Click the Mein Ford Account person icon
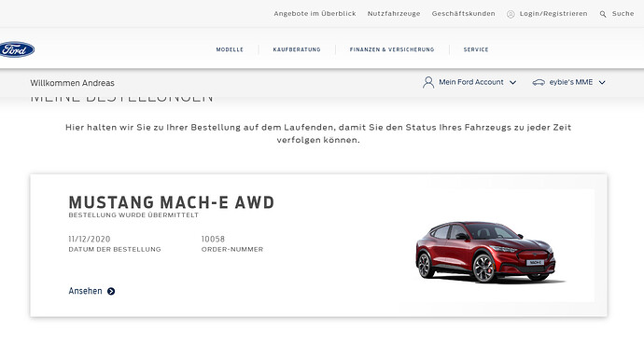644x345 pixels. point(428,82)
